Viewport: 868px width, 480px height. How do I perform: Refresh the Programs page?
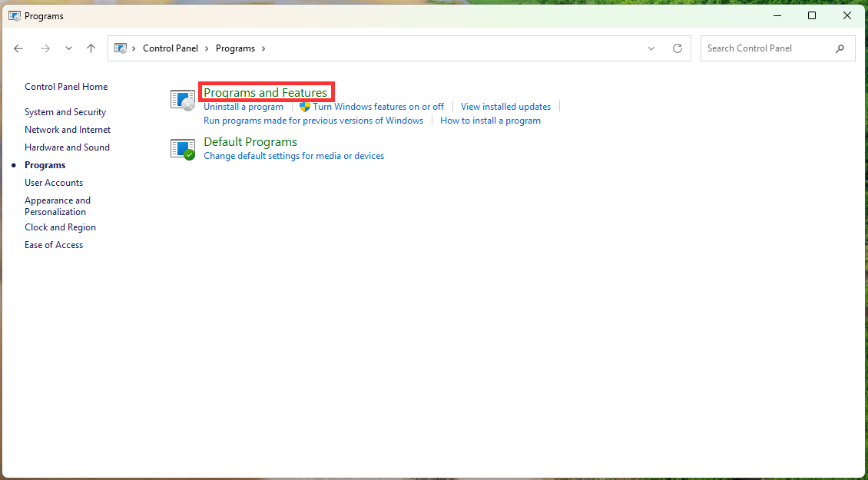point(677,48)
